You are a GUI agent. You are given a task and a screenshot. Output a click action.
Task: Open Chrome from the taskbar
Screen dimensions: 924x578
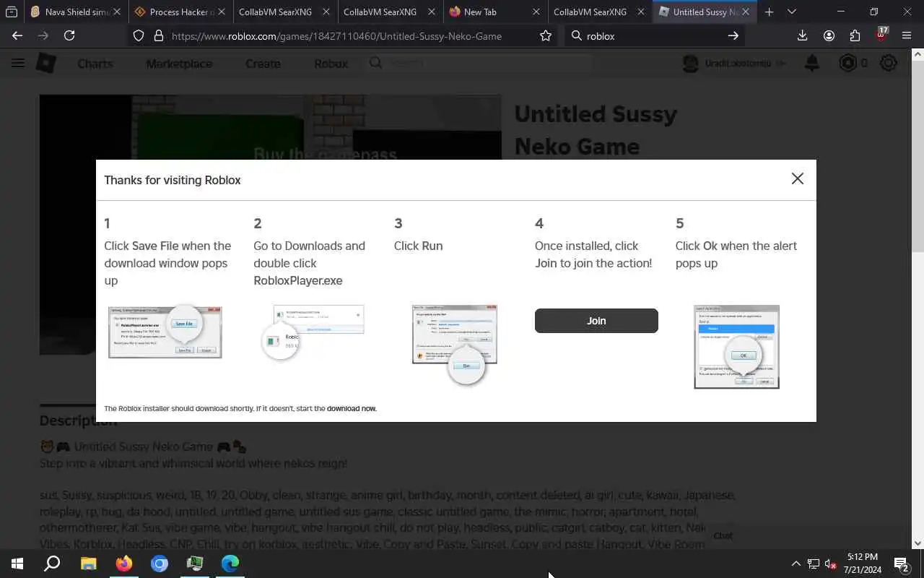point(160,564)
